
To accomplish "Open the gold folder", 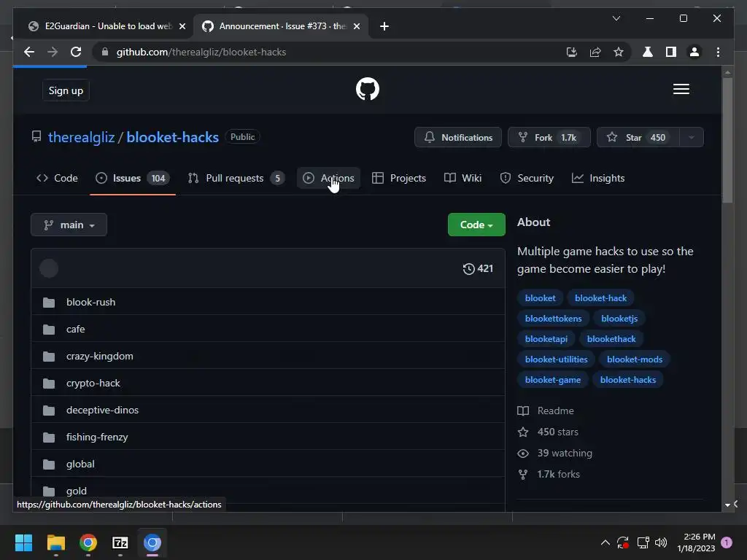I will tap(76, 491).
